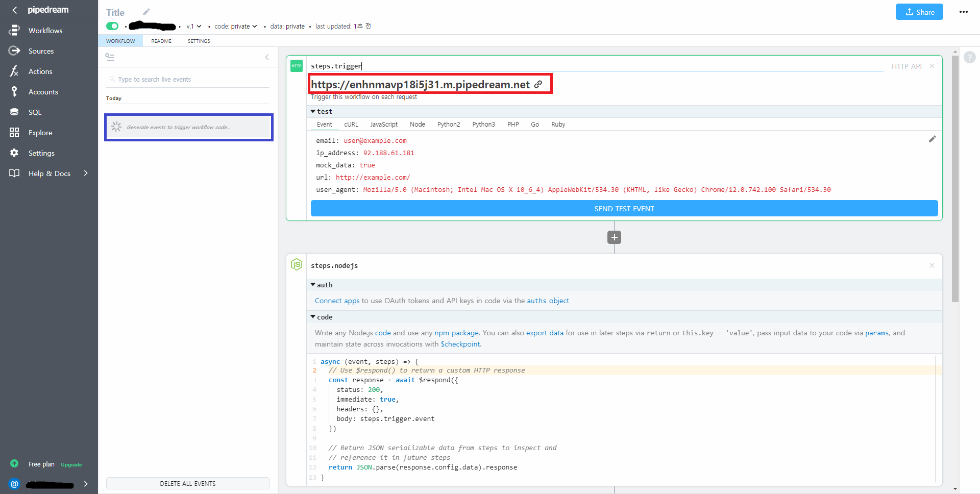Open version v.1 dropdown
The image size is (980, 494).
click(x=194, y=26)
